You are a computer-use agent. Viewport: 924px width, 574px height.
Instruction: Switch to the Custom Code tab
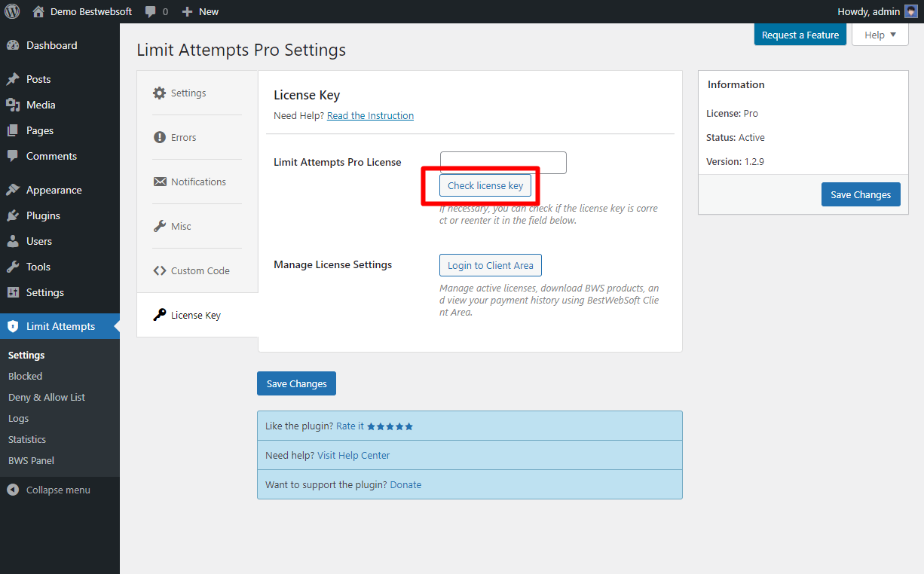click(197, 270)
